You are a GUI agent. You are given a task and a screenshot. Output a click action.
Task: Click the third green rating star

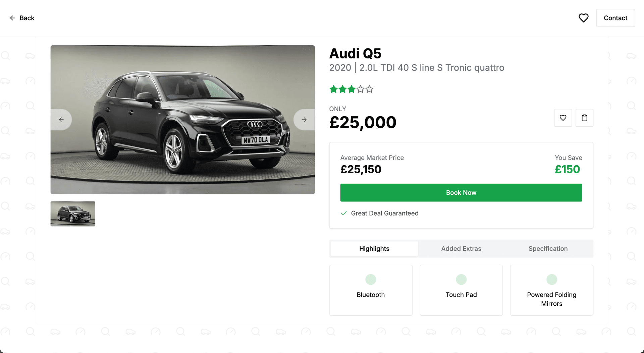(351, 89)
